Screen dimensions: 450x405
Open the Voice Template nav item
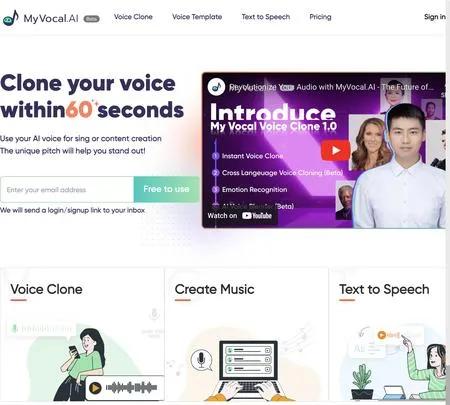[x=197, y=17]
